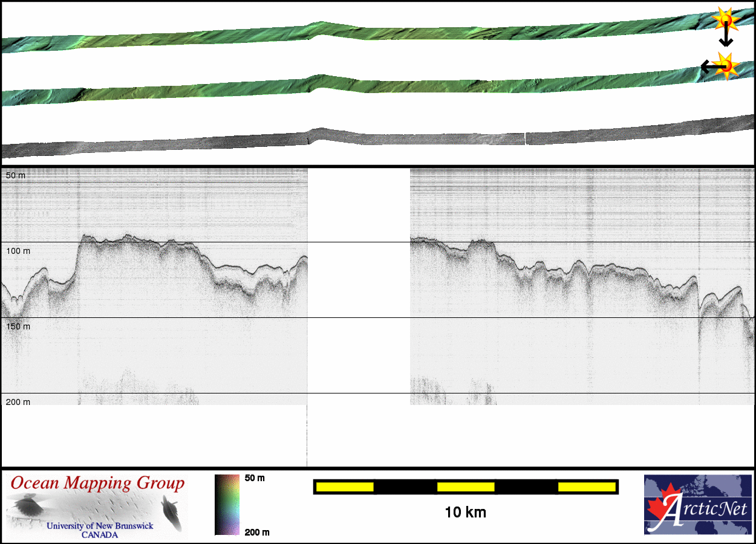Click the upper starburst marker icon

pos(725,19)
